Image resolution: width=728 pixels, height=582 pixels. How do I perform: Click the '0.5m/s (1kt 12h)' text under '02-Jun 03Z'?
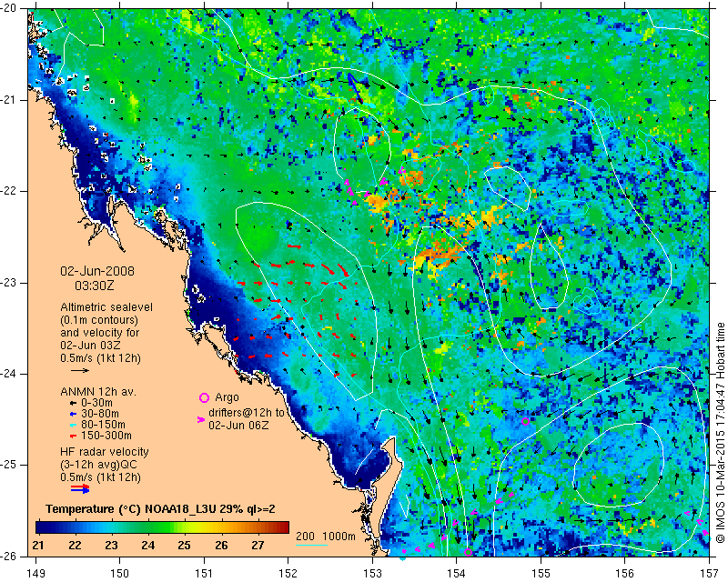point(100,358)
